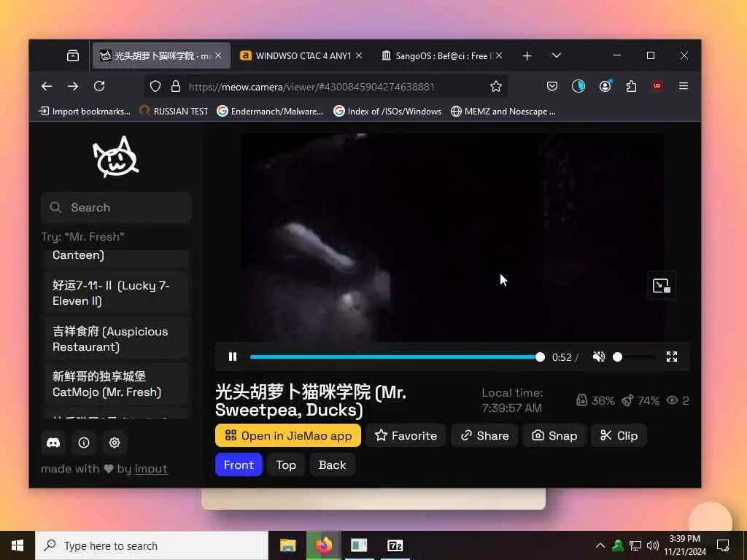Save page to Pocket

point(552,86)
